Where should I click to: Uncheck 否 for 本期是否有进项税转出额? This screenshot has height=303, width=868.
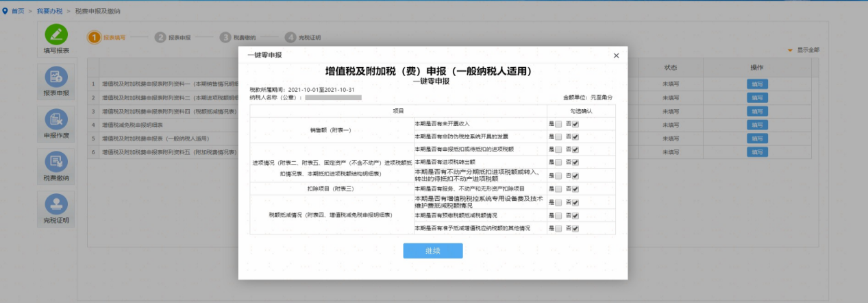click(x=575, y=162)
